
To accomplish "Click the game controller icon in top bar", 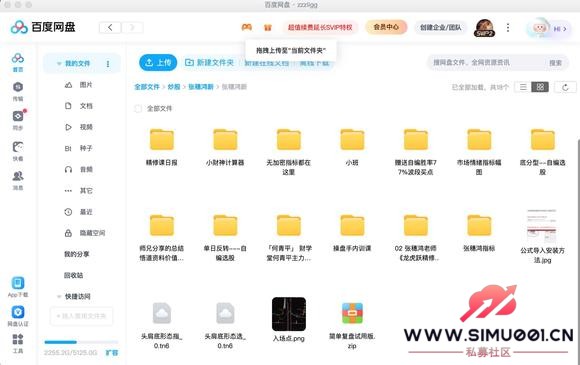I will [246, 27].
